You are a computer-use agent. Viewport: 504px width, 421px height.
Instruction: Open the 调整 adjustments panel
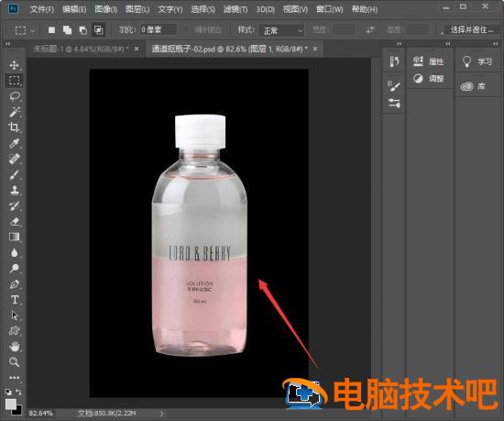(x=429, y=79)
